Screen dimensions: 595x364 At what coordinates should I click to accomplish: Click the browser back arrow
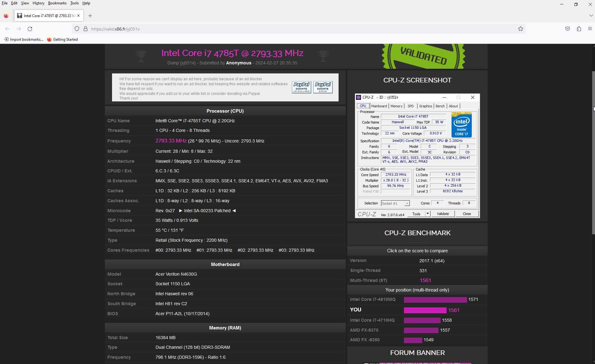7,29
